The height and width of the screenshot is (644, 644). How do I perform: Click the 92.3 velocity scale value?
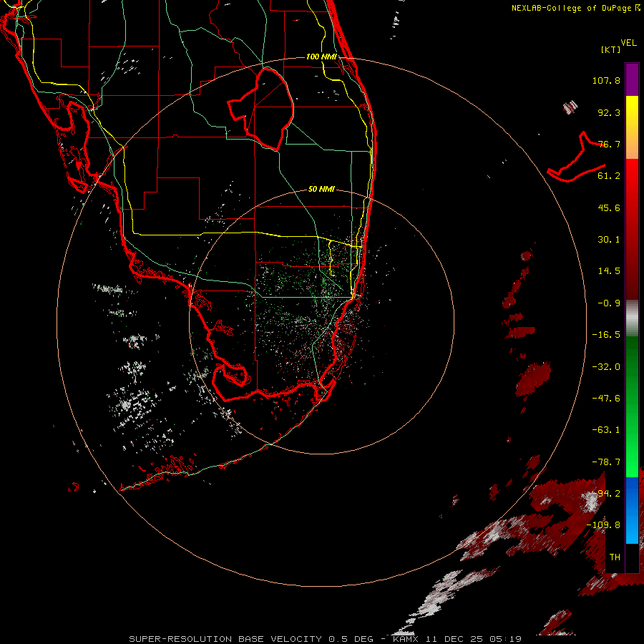609,112
